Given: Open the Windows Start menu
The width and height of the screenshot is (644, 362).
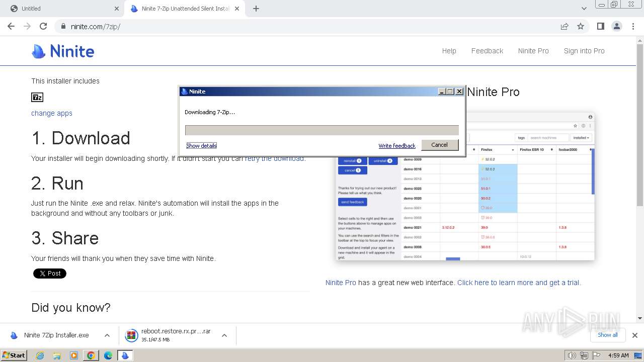Looking at the screenshot, I should (x=14, y=355).
